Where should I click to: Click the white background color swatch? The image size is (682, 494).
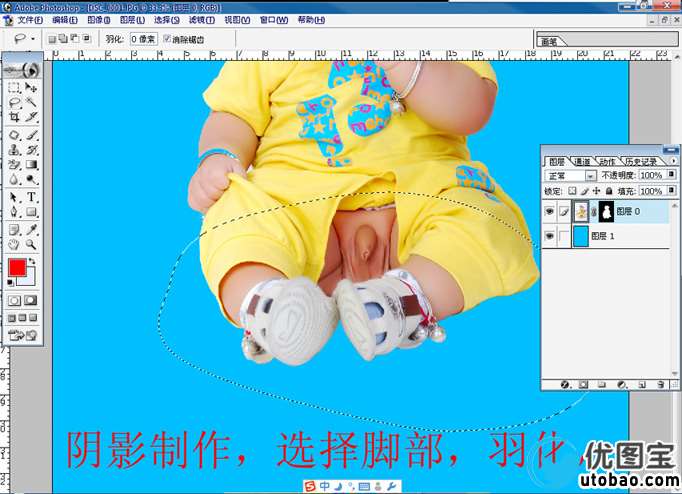[30, 279]
